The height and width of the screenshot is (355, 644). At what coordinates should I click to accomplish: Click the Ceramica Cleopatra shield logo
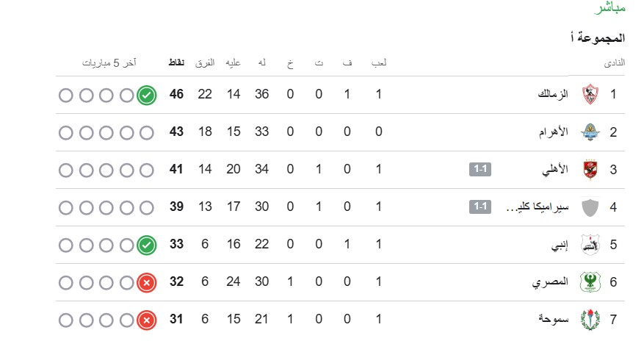click(590, 207)
